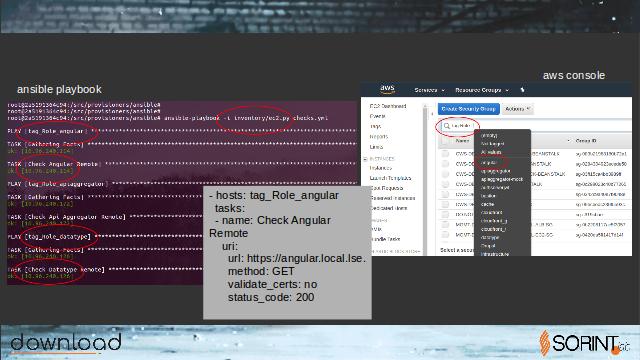The image size is (640, 360).
Task: Tick the checkbox of the third security group row
Action: (x=445, y=174)
